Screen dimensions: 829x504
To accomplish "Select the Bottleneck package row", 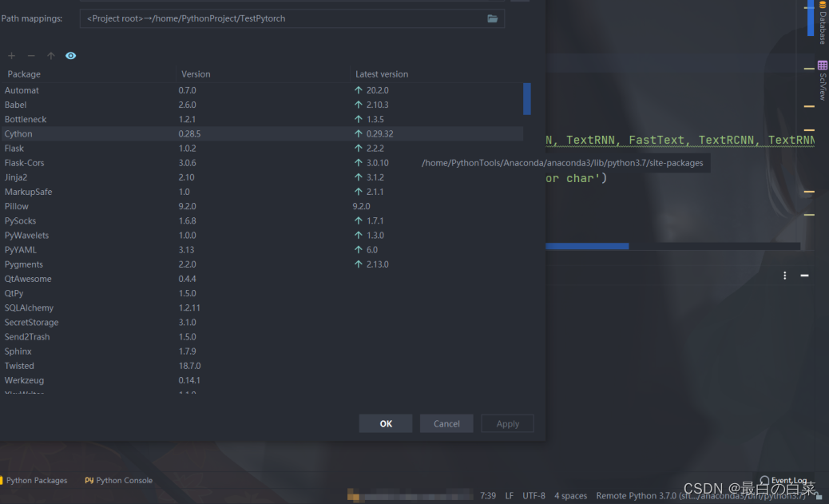I will pos(262,119).
